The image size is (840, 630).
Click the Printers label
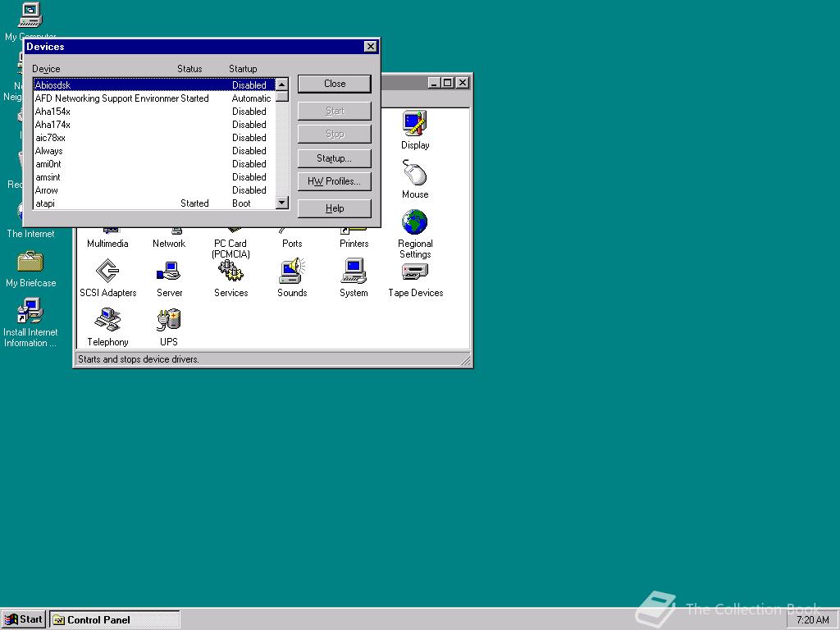[354, 243]
